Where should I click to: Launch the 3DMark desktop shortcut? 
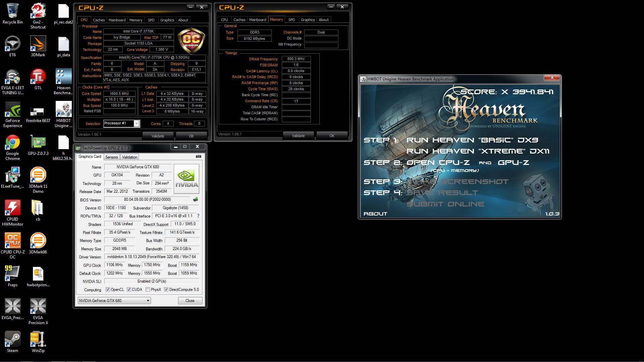tap(38, 46)
